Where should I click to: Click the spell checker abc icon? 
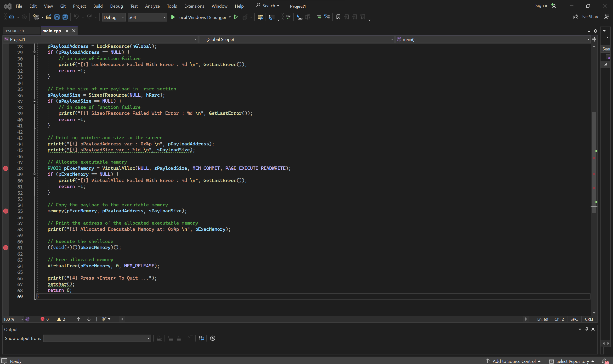click(x=288, y=17)
